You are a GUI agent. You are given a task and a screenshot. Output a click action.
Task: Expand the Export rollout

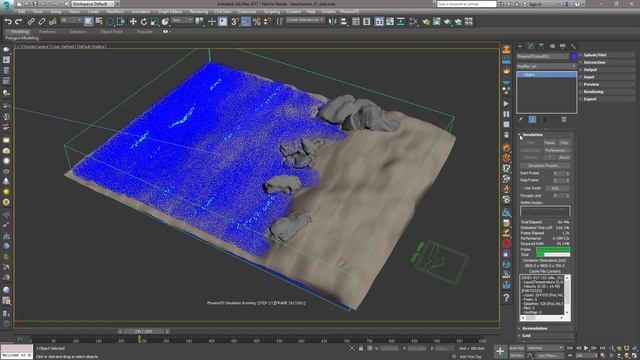point(607,99)
